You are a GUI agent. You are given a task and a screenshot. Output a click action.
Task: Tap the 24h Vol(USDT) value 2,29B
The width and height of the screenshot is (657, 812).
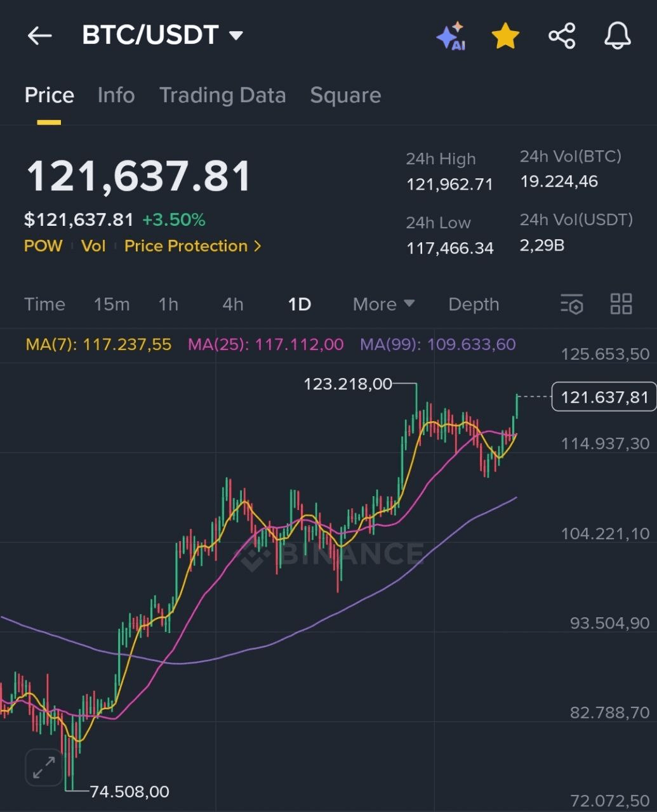point(542,246)
